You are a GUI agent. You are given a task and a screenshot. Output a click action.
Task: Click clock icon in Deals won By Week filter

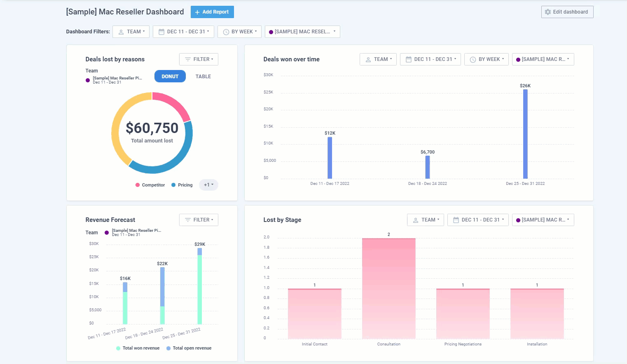[473, 59]
